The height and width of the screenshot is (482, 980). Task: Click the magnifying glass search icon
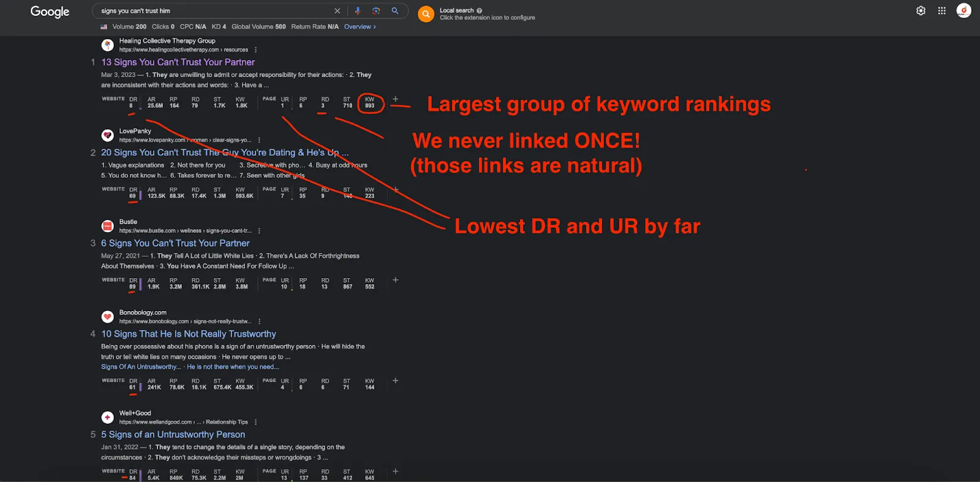(x=395, y=11)
